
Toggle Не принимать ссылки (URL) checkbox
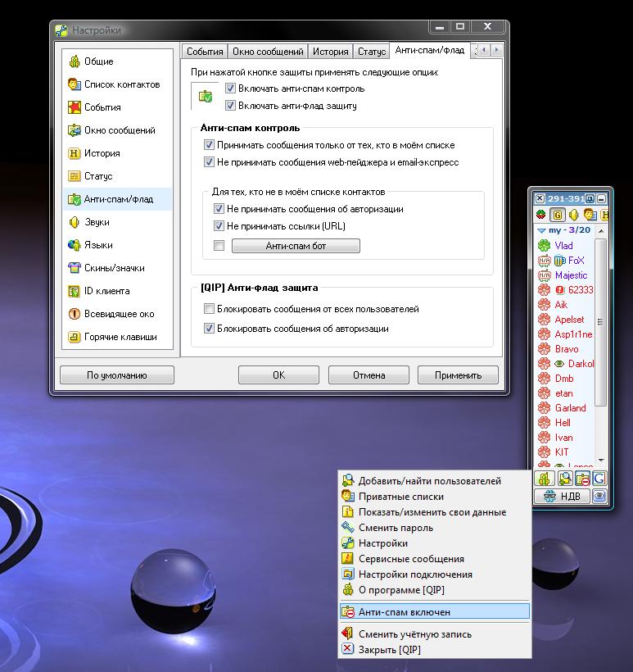[x=219, y=226]
